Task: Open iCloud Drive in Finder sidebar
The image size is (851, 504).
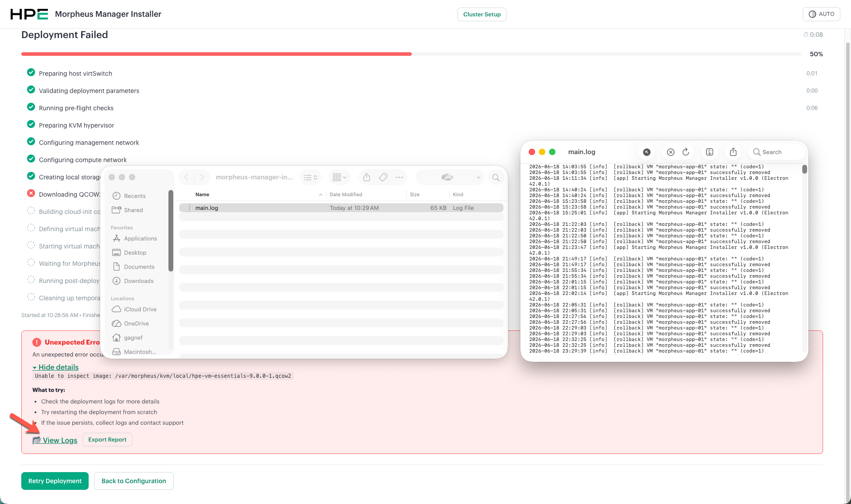Action: (x=140, y=309)
